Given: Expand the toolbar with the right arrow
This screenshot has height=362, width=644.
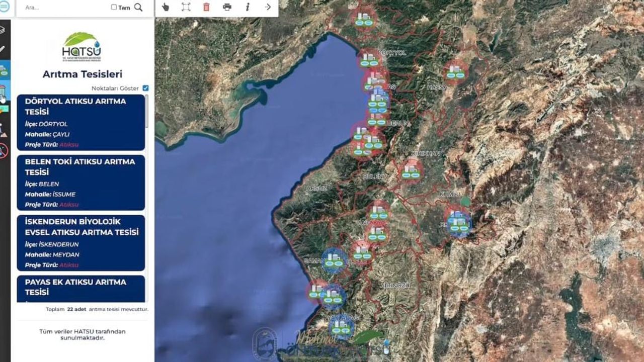Looking at the screenshot, I should pyautogui.click(x=268, y=7).
